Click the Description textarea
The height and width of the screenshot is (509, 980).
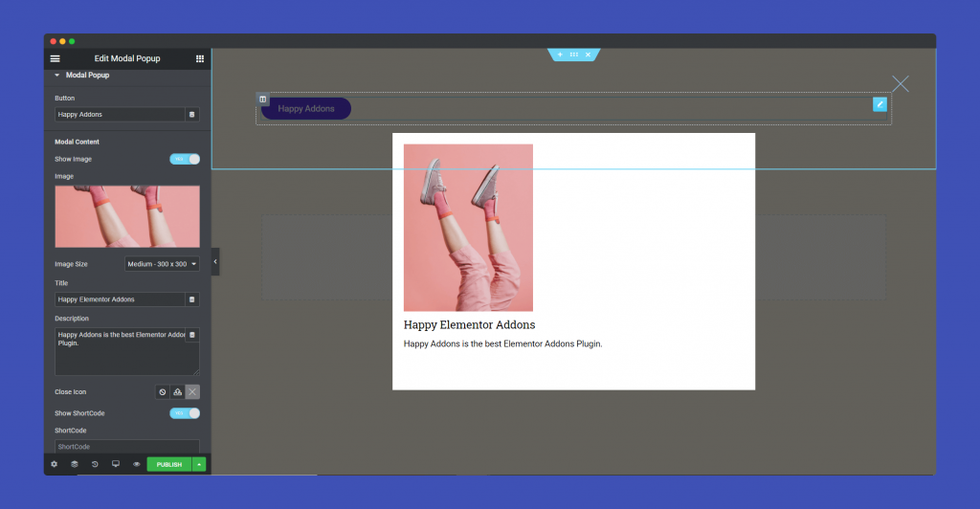[x=127, y=351]
